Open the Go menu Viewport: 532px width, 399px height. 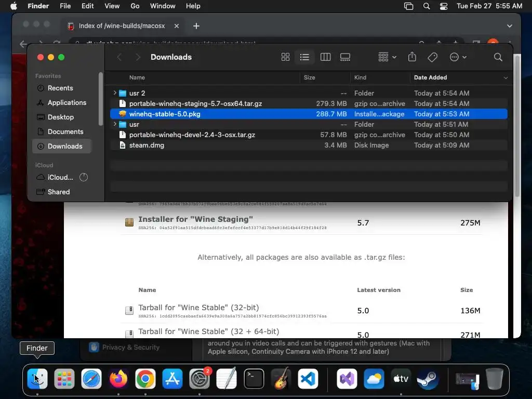coord(135,6)
